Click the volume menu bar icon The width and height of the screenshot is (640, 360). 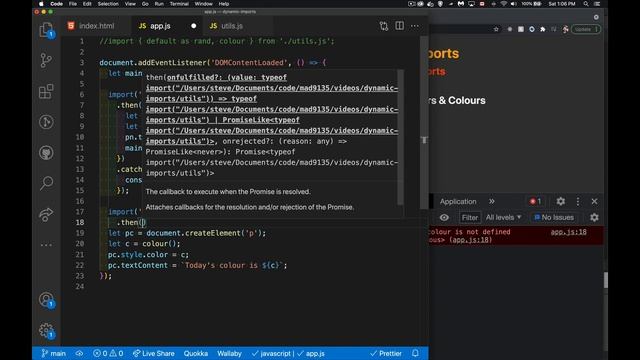click(x=514, y=4)
